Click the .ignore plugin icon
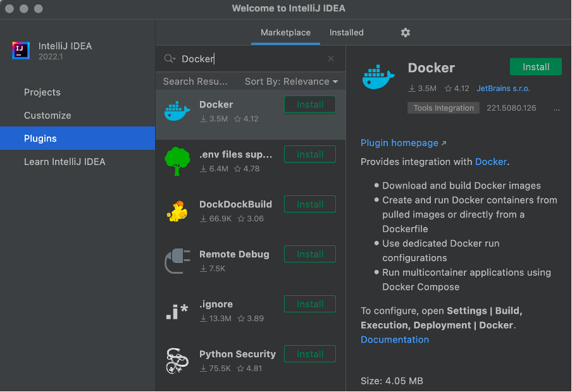 [x=177, y=311]
